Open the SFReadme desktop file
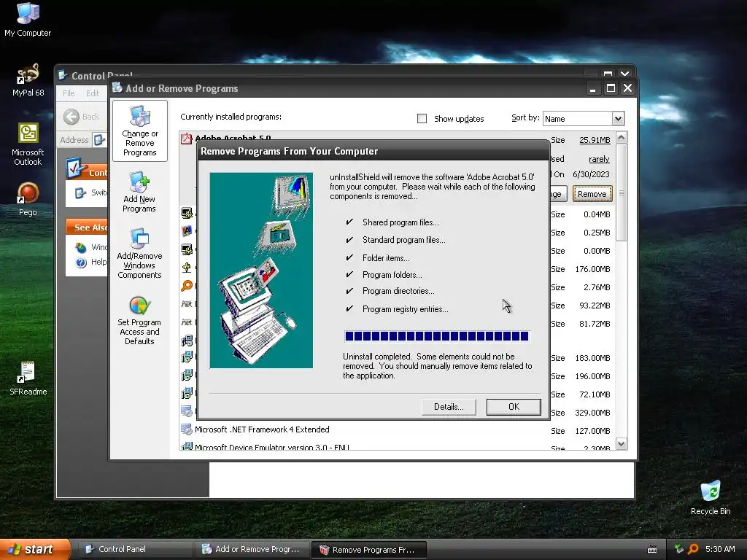Viewport: 747px width, 560px height. coord(28,378)
